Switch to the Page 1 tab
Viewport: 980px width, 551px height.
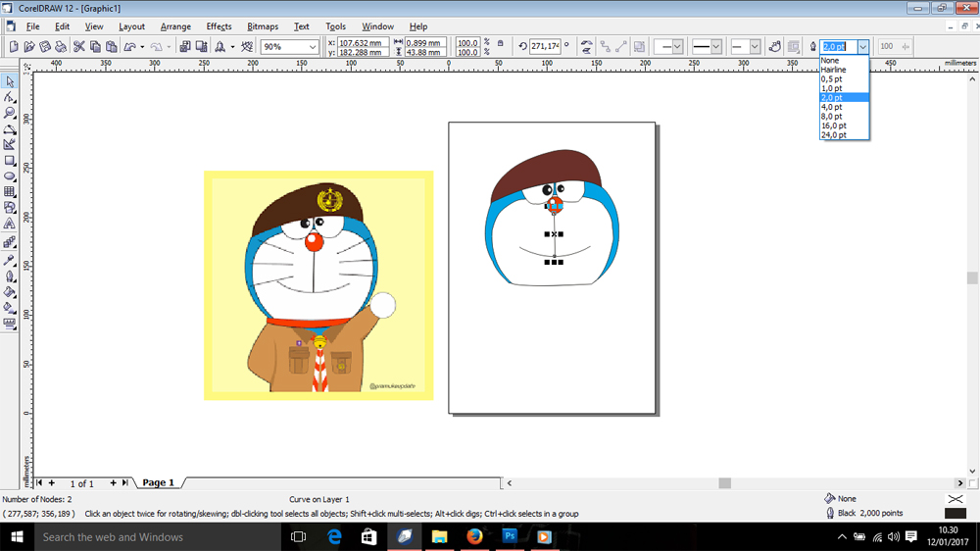[x=158, y=482]
